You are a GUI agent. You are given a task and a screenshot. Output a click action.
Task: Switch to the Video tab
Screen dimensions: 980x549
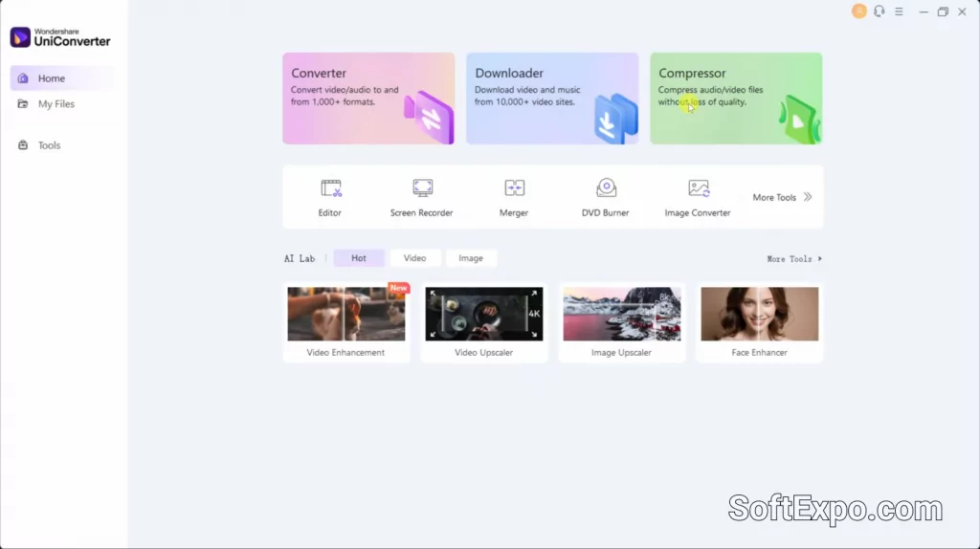(414, 258)
